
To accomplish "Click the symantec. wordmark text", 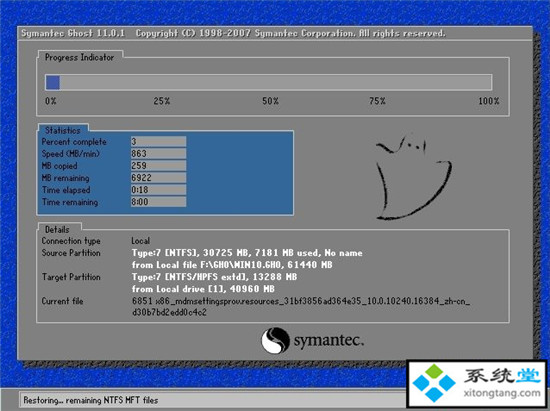I will click(x=328, y=341).
